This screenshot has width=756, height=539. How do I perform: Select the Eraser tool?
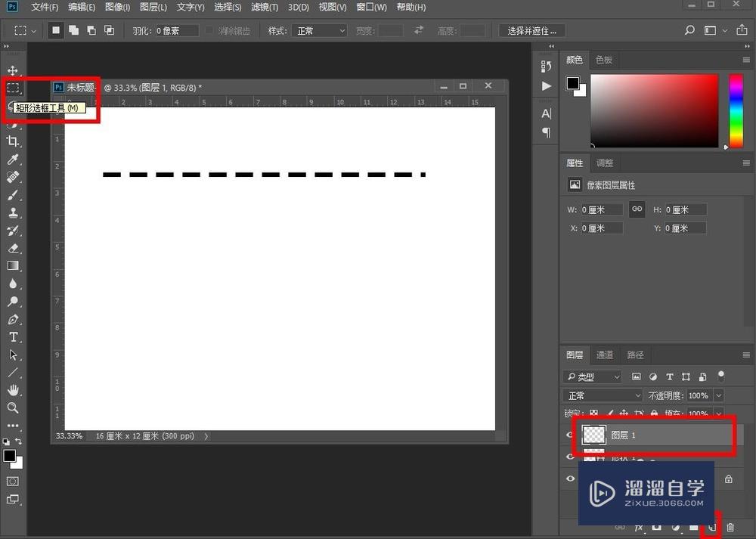click(x=13, y=248)
